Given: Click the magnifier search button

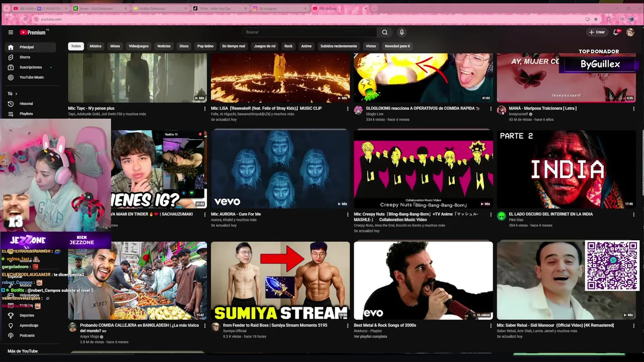Looking at the screenshot, I should (x=385, y=32).
